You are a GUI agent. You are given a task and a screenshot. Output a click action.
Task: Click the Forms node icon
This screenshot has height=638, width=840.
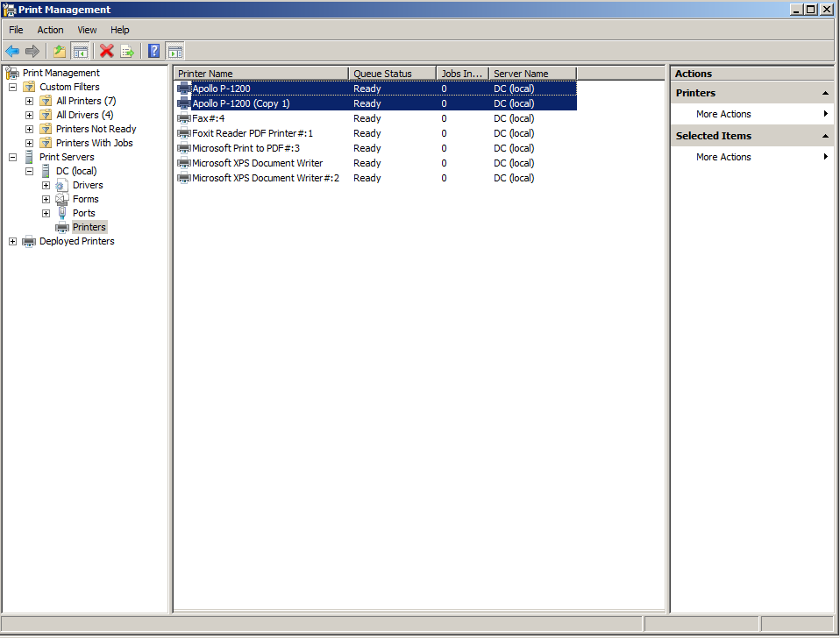pyautogui.click(x=62, y=199)
